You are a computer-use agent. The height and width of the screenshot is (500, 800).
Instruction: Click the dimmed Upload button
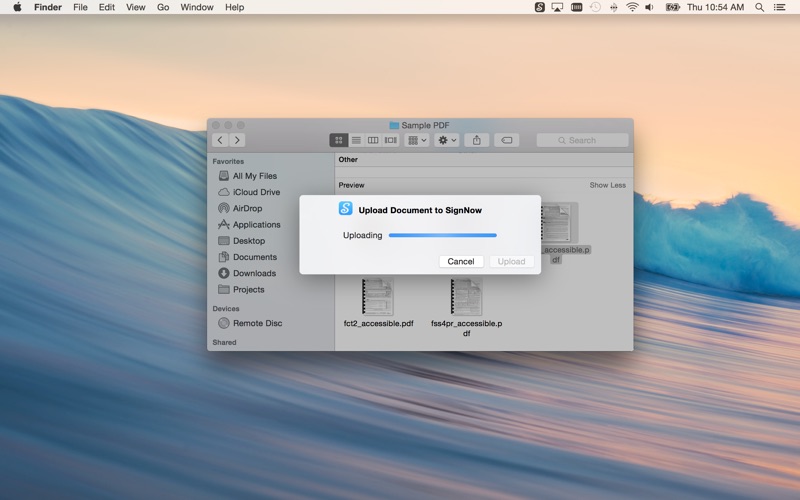(511, 261)
